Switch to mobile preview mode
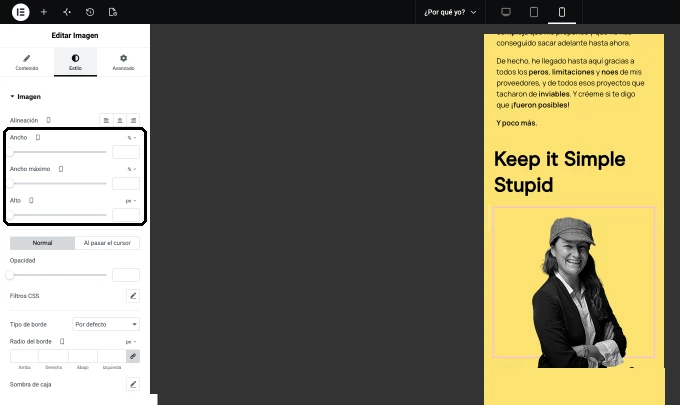680x405 pixels. coord(562,12)
